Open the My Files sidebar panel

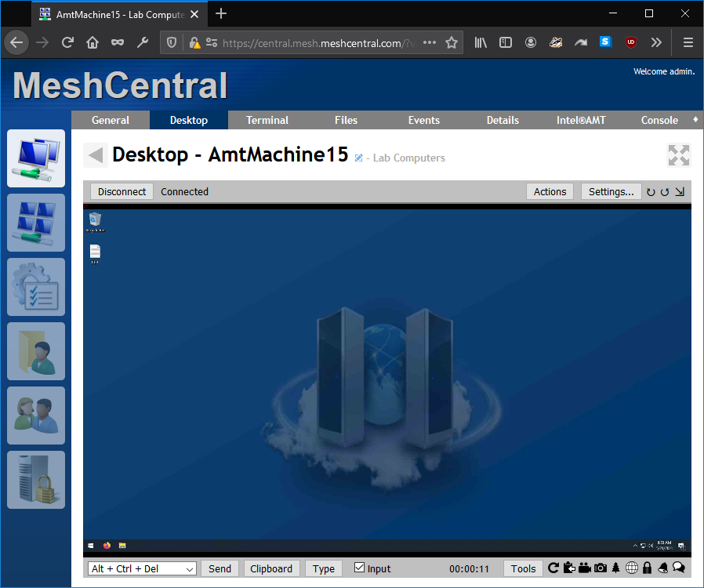pyautogui.click(x=36, y=351)
